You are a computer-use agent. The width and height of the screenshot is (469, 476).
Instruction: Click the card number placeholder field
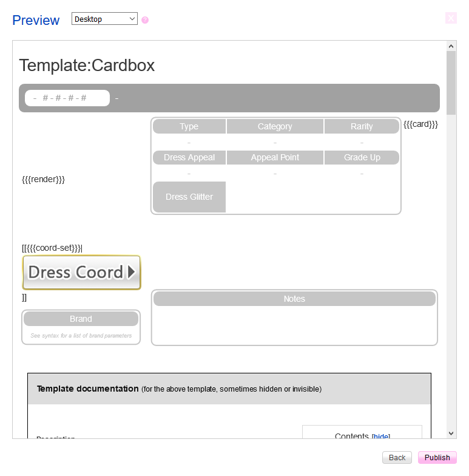coord(67,98)
